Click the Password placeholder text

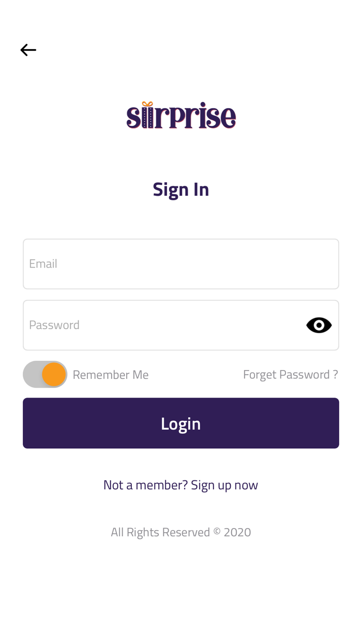tap(54, 325)
